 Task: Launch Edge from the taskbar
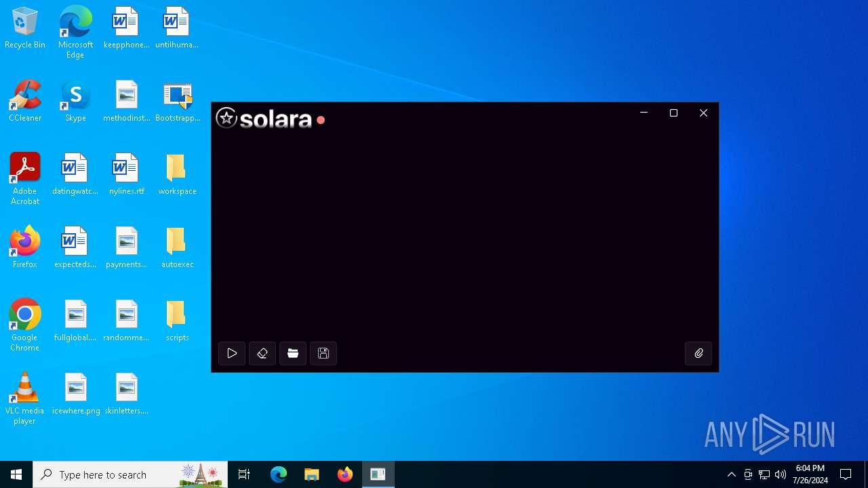(279, 474)
